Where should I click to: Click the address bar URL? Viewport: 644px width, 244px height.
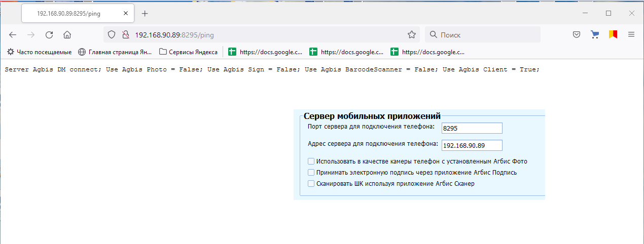(174, 35)
